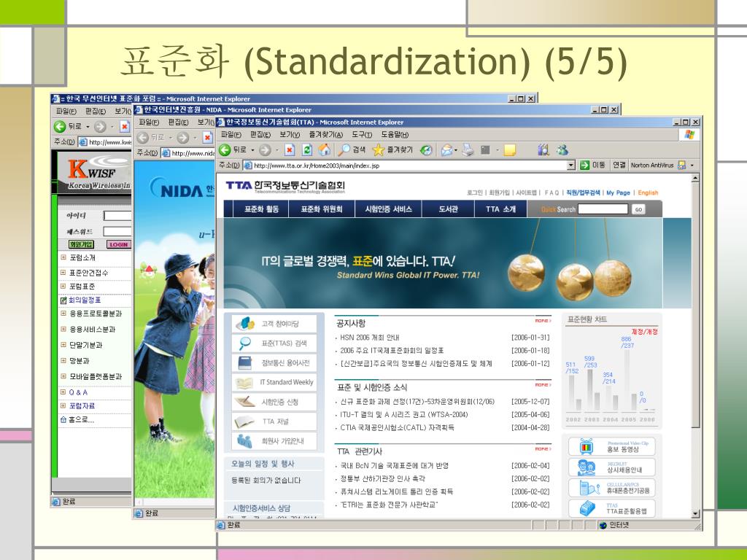Open the HSN 2006 개최 안내 notice
Image resolution: width=747 pixels, height=560 pixels.
370,337
